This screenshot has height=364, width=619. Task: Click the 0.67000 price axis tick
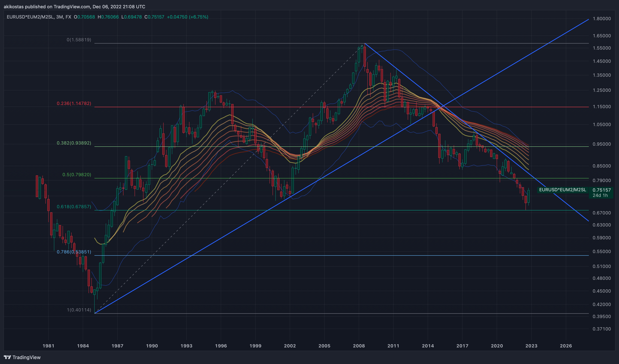[601, 213]
